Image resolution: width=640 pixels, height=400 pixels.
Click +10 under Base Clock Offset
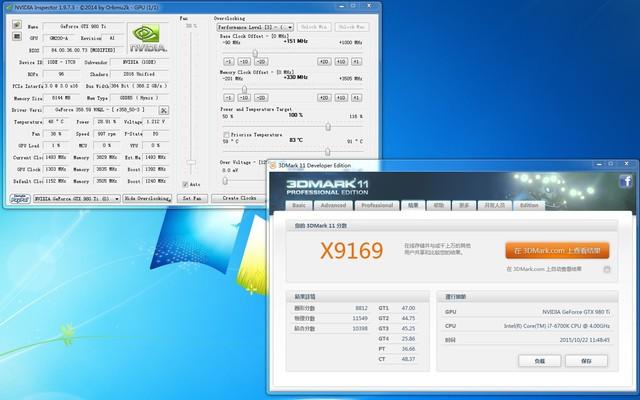click(x=341, y=62)
